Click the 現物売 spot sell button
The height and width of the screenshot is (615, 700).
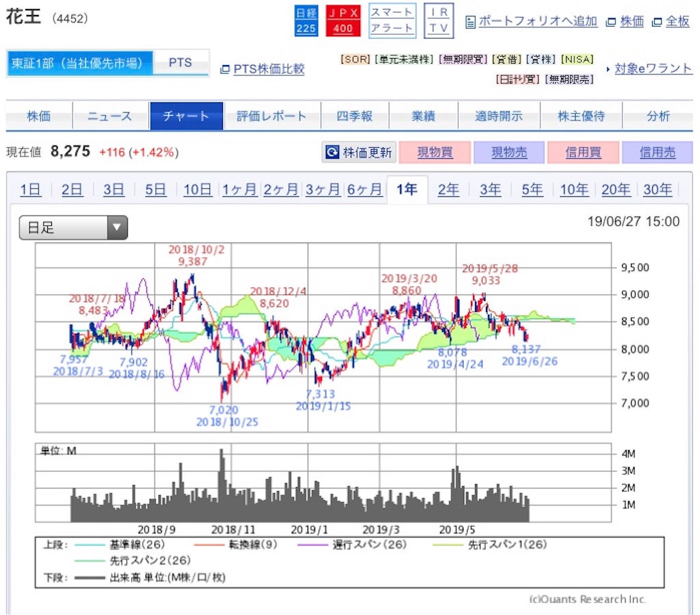tap(509, 153)
